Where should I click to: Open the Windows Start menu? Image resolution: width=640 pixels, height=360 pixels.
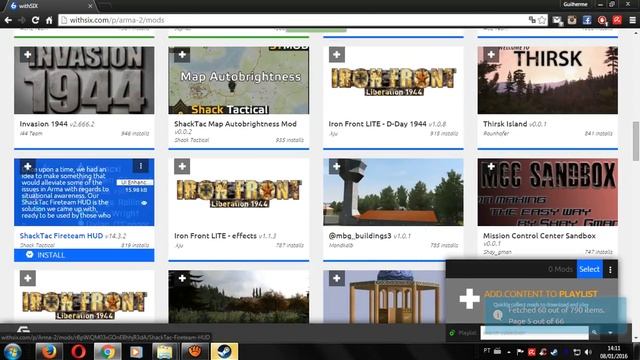pyautogui.click(x=13, y=351)
